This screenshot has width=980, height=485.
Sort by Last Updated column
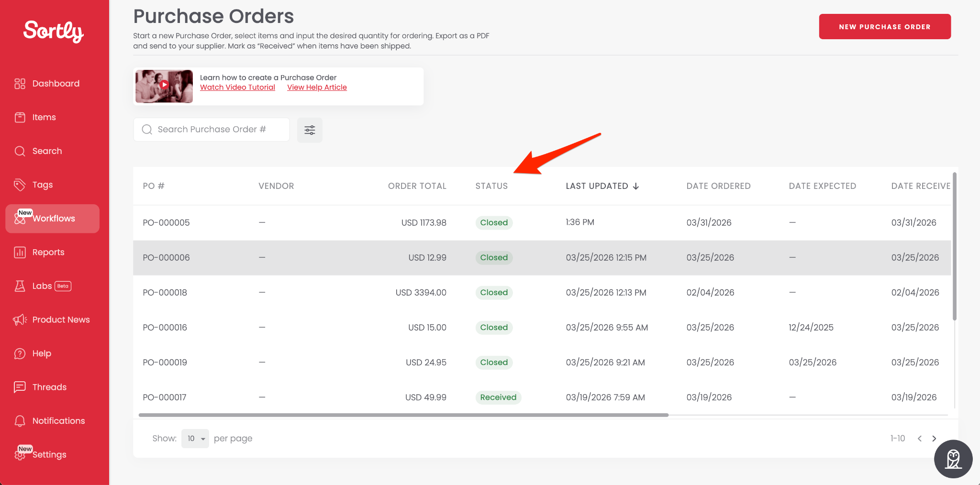click(602, 186)
